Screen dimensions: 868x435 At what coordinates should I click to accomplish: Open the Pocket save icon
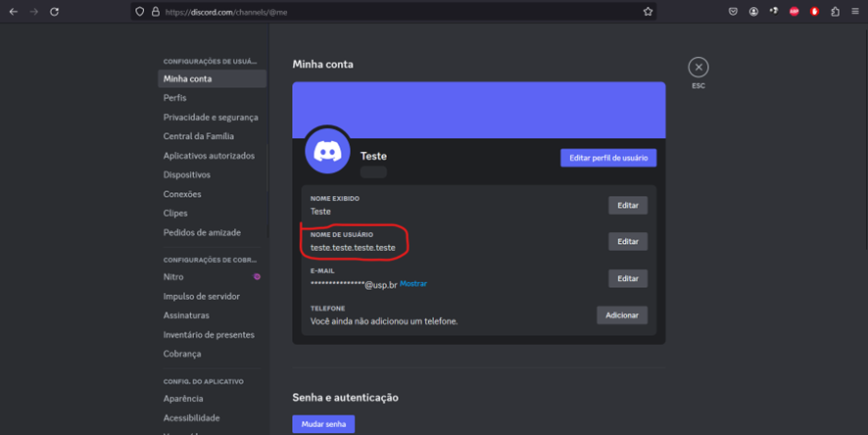733,12
